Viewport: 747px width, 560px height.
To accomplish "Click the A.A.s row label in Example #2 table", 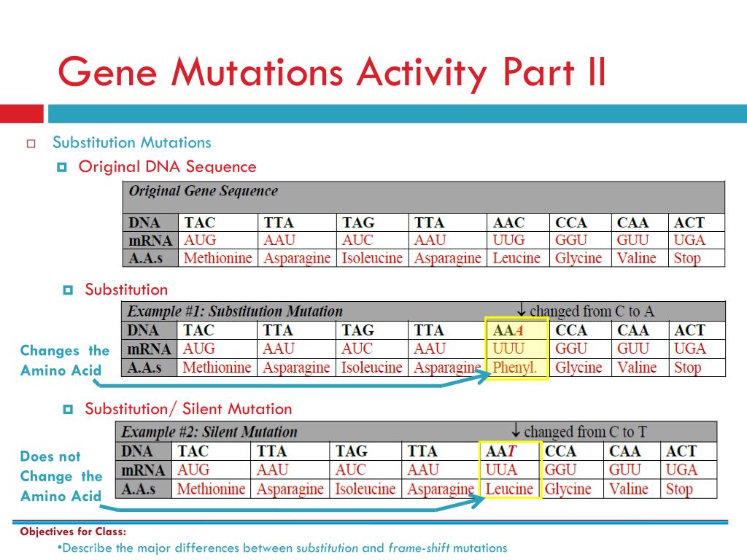I will point(139,489).
